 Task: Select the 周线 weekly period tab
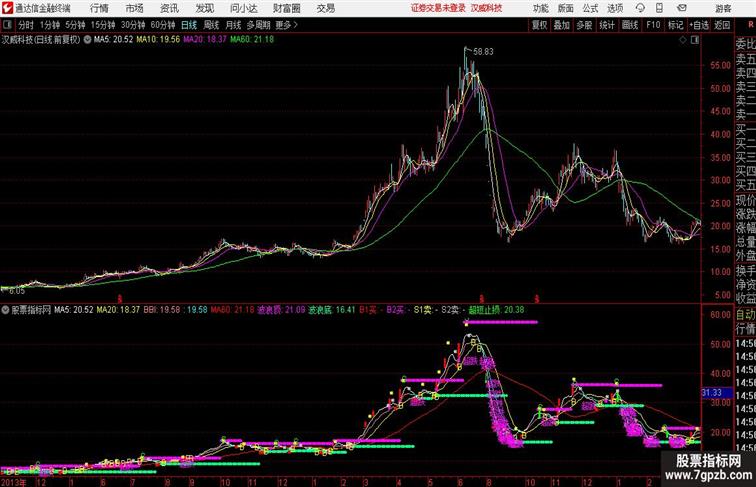(211, 25)
